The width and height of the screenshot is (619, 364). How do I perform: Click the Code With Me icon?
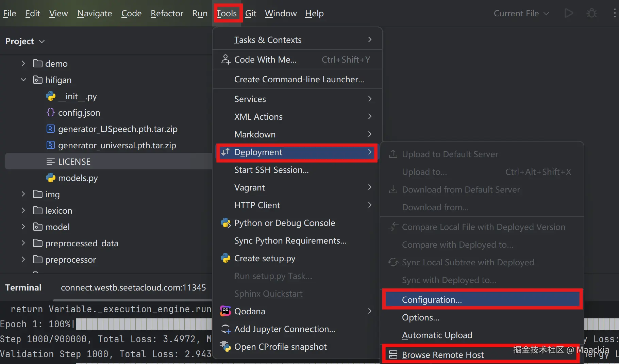point(225,60)
